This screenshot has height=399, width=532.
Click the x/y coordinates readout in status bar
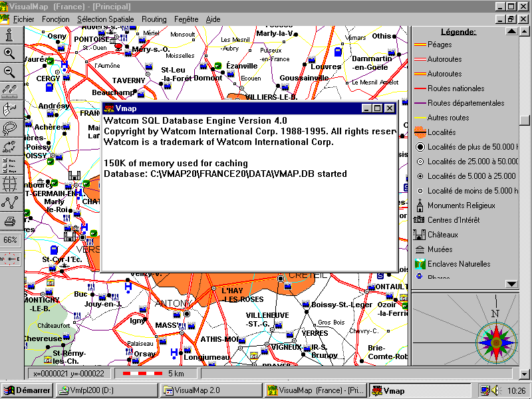click(68, 374)
